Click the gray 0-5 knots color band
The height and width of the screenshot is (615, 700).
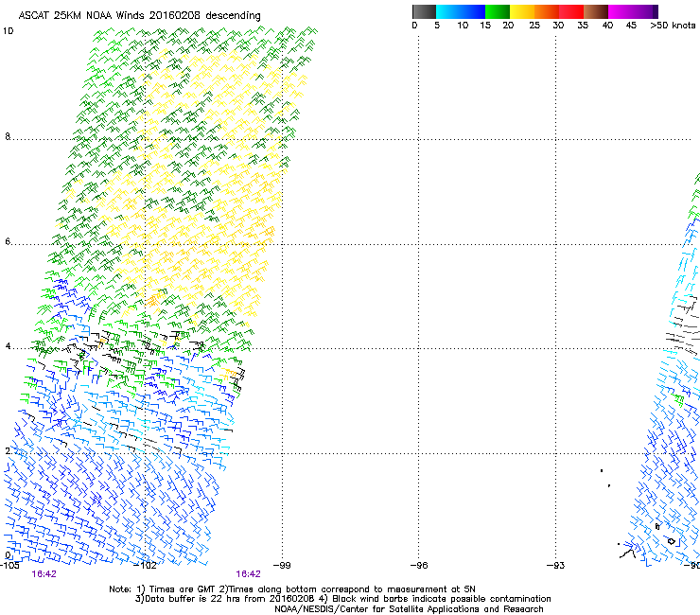pos(424,11)
